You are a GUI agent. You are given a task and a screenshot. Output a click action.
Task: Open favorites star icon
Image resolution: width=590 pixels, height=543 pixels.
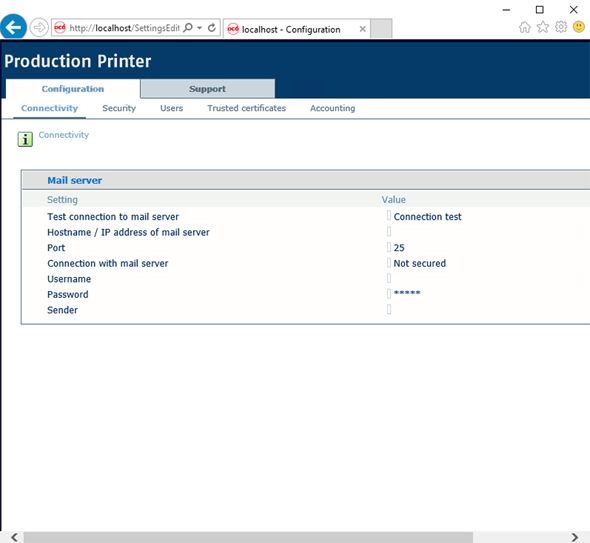click(x=543, y=27)
